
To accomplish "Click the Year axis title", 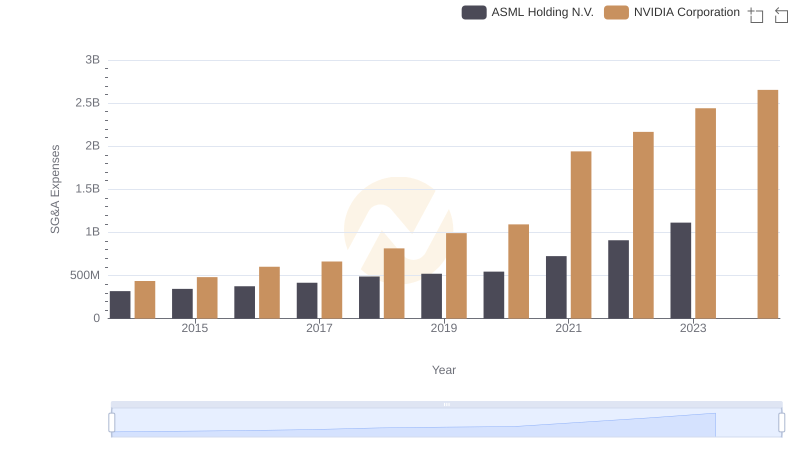I will coord(444,370).
